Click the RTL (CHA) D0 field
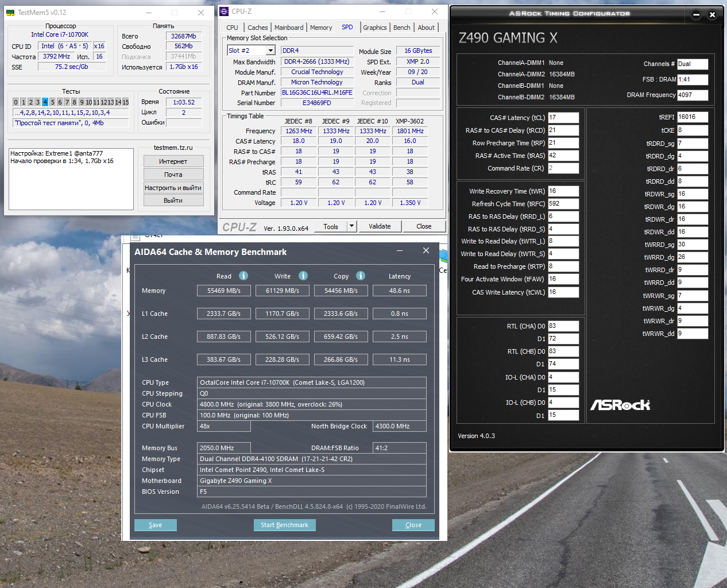The image size is (727, 588). point(563,326)
